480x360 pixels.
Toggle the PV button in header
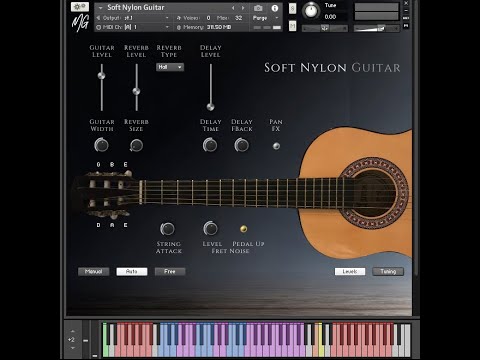coord(406,25)
